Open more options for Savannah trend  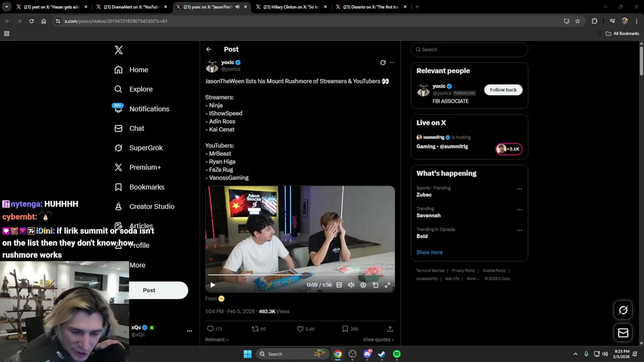tap(519, 210)
